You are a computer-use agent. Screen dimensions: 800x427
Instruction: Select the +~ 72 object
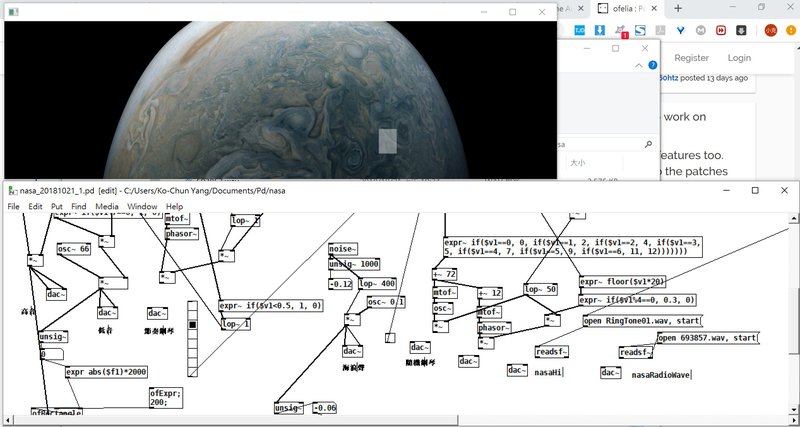click(444, 274)
